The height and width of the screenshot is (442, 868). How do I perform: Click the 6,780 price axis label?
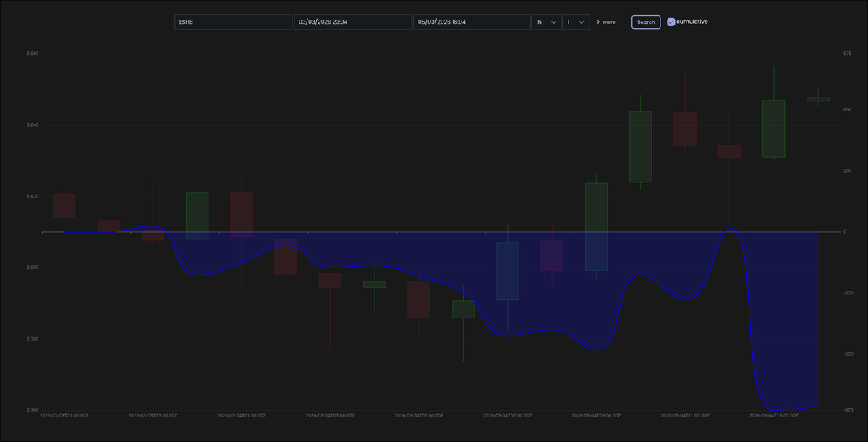point(32,339)
